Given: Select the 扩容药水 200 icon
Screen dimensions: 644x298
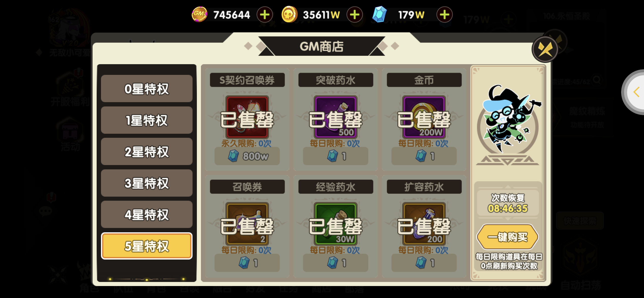Looking at the screenshot, I should point(424,224).
